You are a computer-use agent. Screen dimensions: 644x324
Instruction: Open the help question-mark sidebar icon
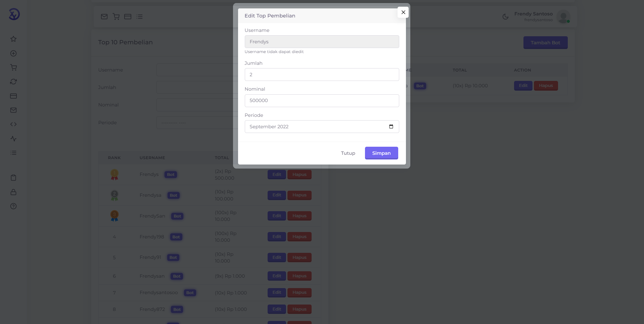click(13, 206)
